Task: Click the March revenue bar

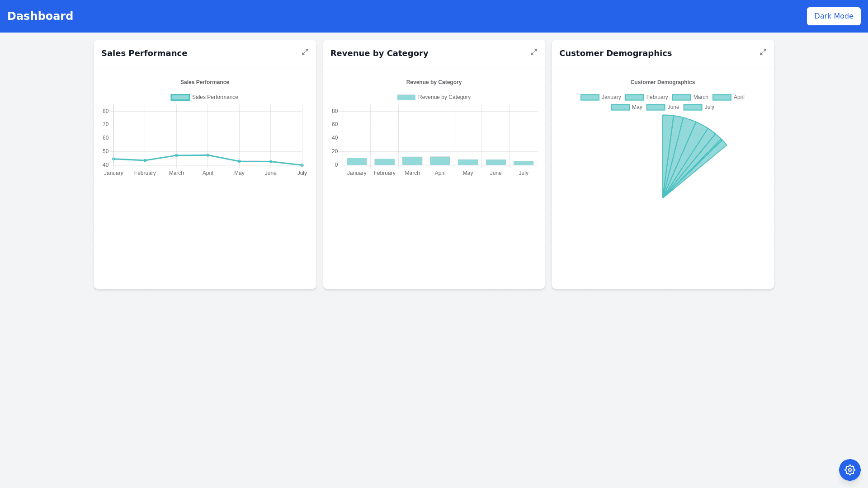Action: [x=412, y=161]
